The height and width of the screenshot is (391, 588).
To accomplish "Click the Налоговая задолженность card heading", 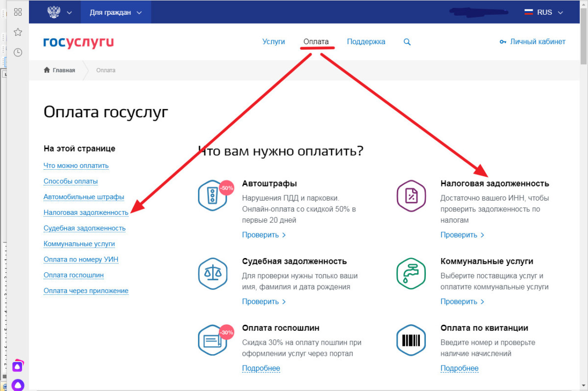I will (495, 183).
